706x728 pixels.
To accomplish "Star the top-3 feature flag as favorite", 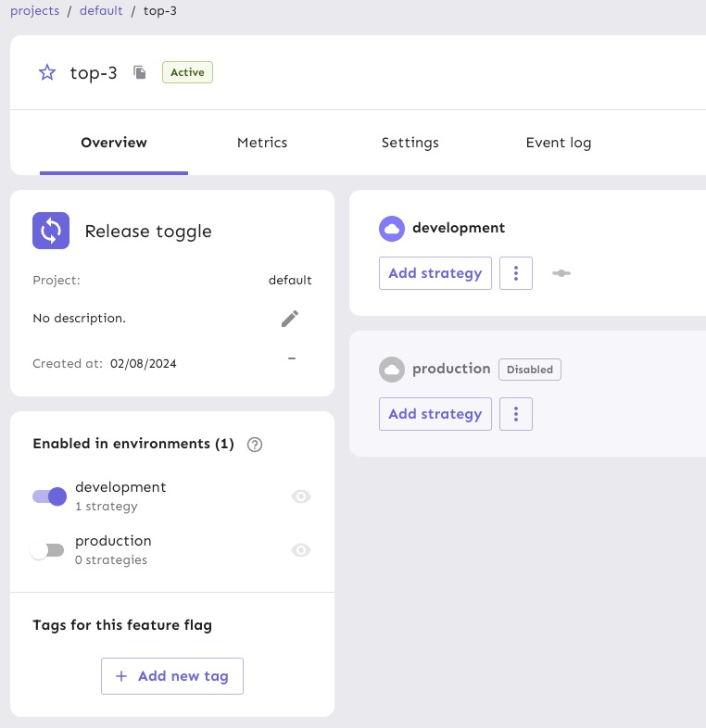I will click(x=47, y=72).
